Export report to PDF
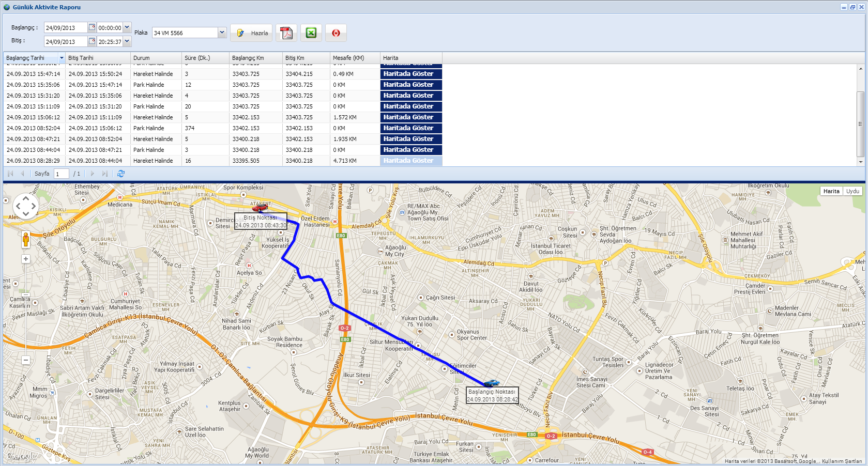The width and height of the screenshot is (868, 466). tap(286, 33)
